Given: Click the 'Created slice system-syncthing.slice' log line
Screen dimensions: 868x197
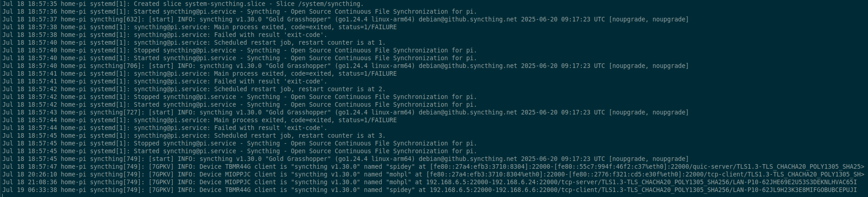Looking at the screenshot, I should coord(183,4).
